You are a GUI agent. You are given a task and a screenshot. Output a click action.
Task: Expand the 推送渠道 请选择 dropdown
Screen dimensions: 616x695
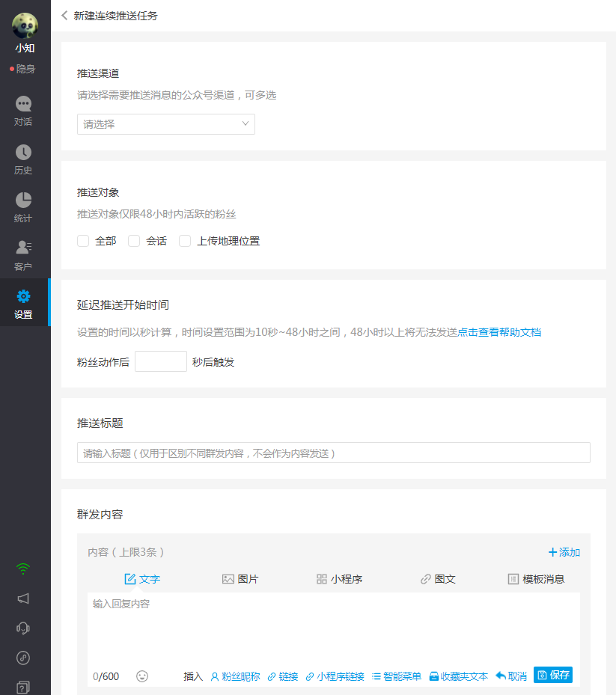point(165,124)
